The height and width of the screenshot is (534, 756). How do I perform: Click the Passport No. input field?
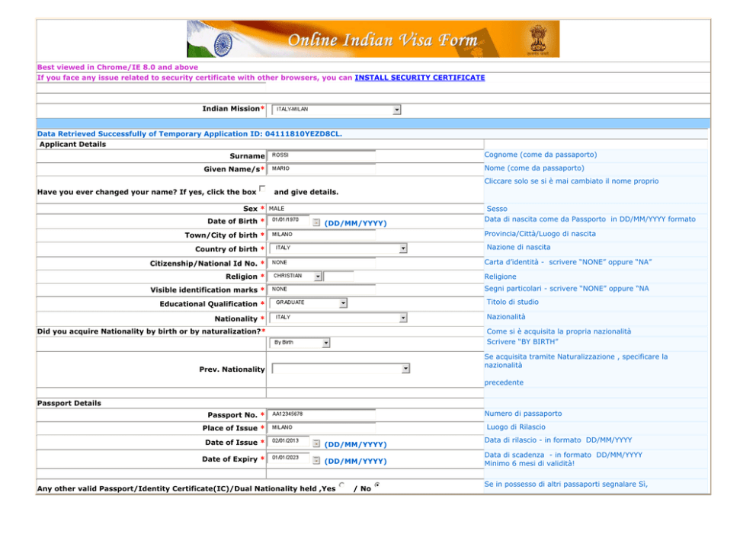322,414
